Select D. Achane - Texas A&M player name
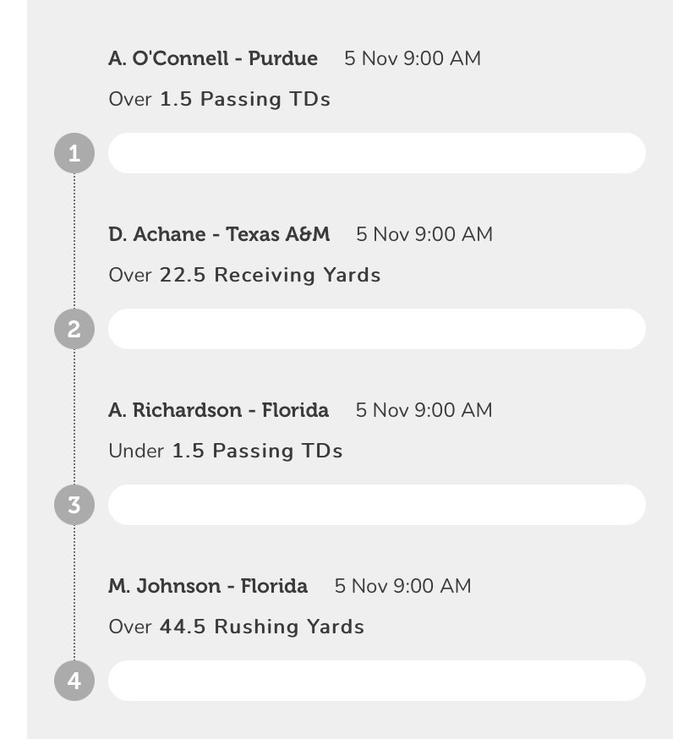The height and width of the screenshot is (739, 700). coord(219,234)
